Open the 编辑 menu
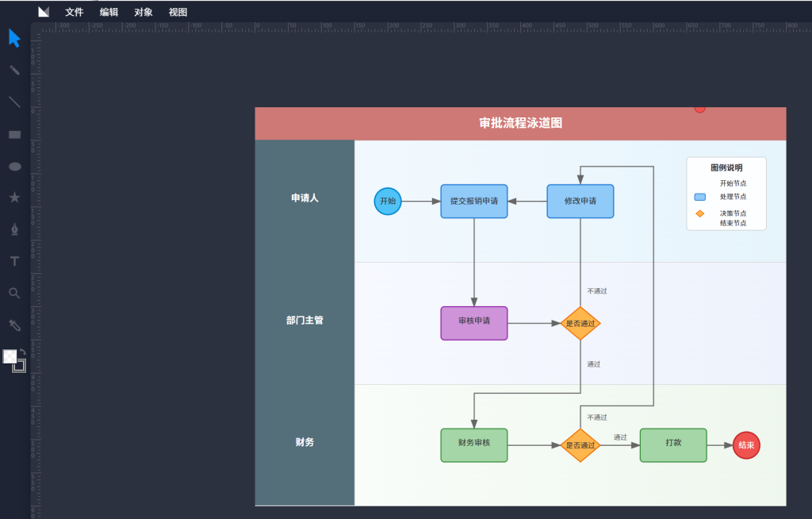This screenshot has height=519, width=812. [x=109, y=12]
